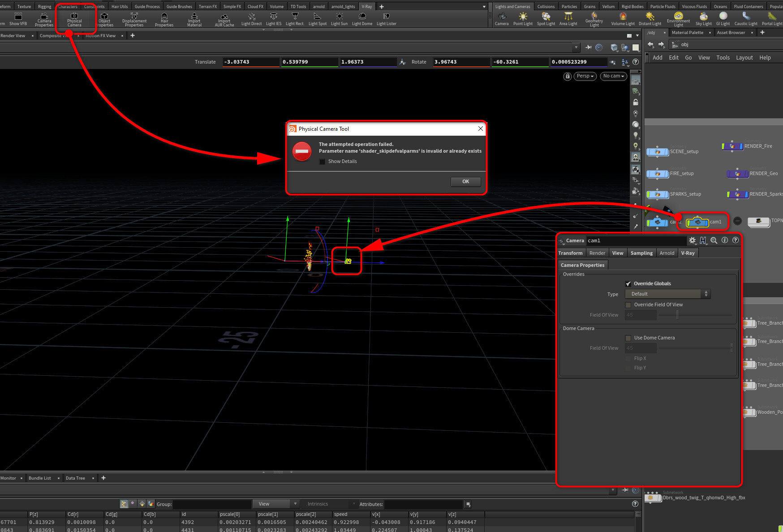Viewport: 783px width, 532px height.
Task: Enable Use Dome Camera checkbox
Action: pos(628,338)
